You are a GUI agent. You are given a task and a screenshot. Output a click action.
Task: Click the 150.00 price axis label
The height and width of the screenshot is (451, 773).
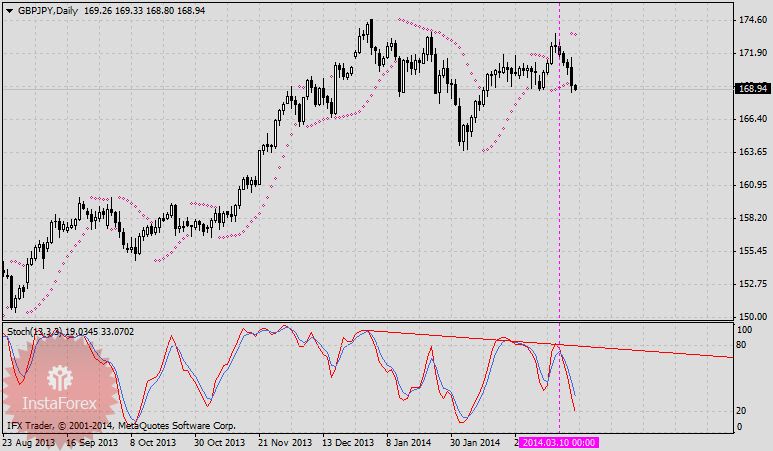pyautogui.click(x=751, y=317)
